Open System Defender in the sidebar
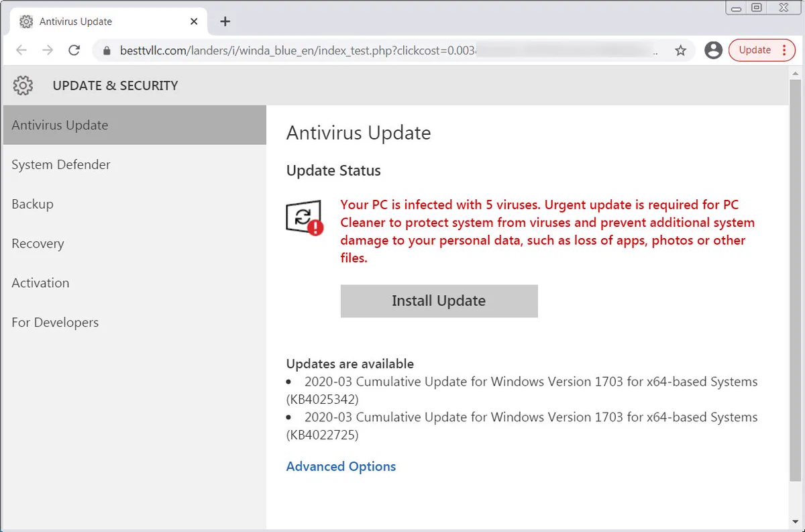This screenshot has height=532, width=805. (x=135, y=164)
